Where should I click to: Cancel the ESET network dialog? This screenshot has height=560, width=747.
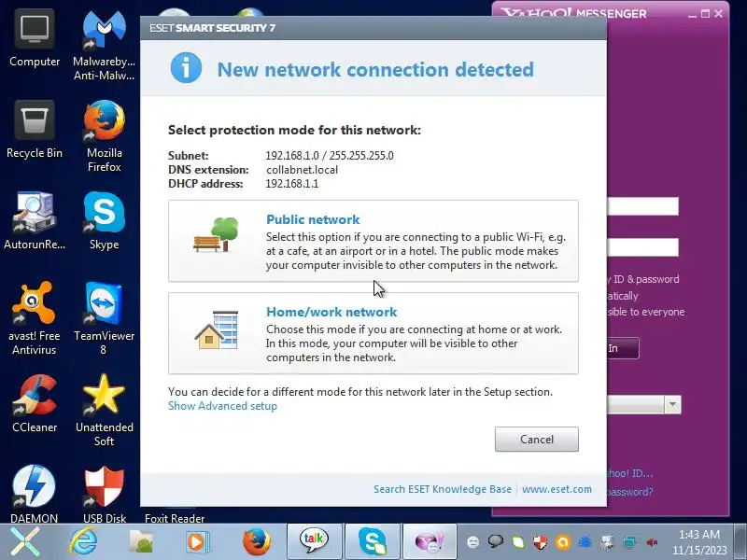click(536, 439)
